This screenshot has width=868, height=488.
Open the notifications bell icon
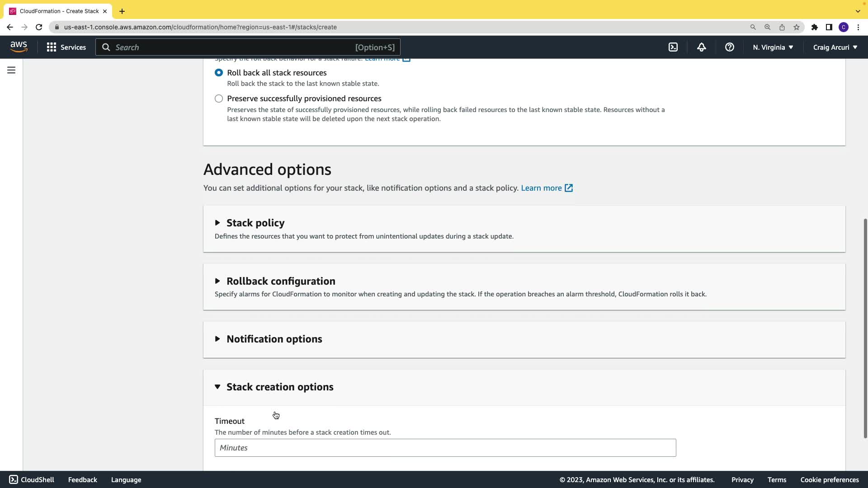701,47
